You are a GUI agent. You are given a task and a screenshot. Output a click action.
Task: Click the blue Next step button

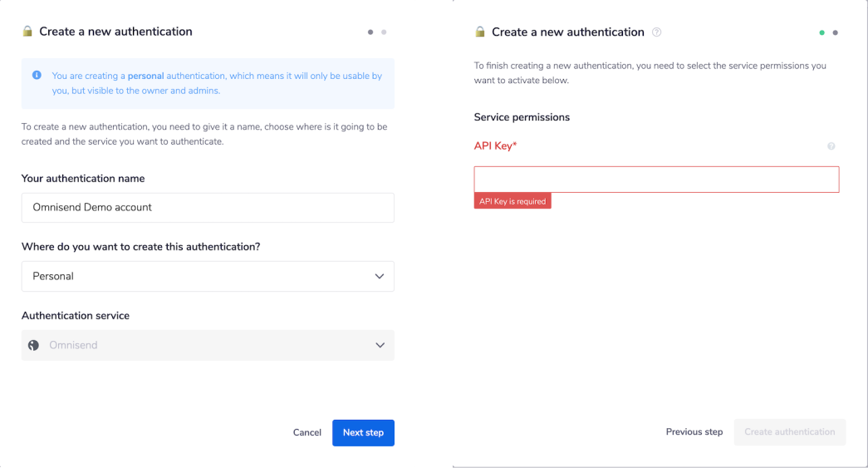pos(363,432)
